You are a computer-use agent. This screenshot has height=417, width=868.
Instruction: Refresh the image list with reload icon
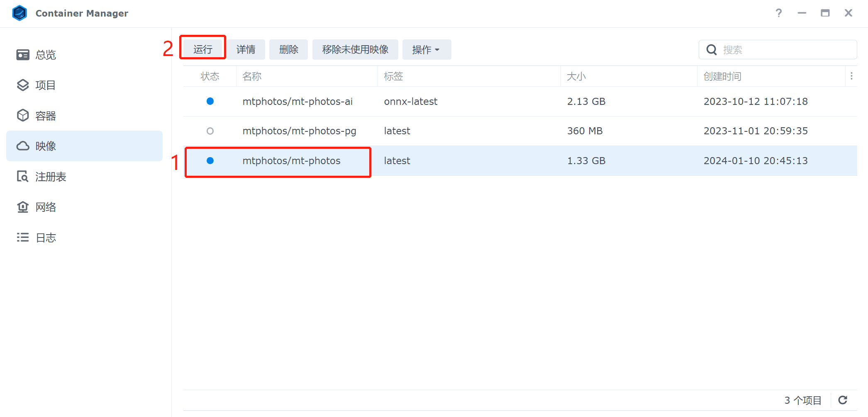[x=843, y=400]
